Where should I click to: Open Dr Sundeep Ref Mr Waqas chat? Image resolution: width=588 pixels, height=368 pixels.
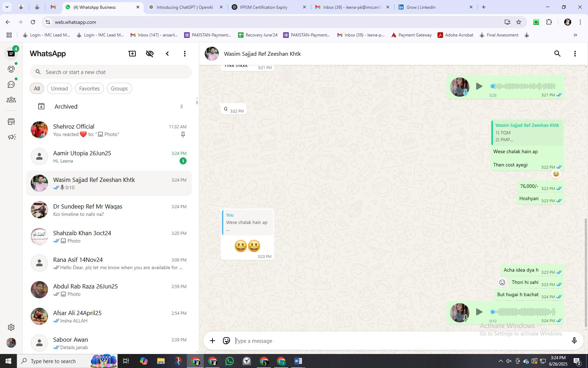click(109, 210)
